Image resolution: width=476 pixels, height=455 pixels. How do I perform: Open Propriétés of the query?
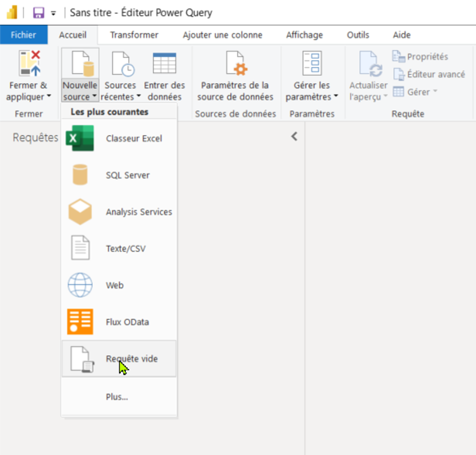tap(428, 57)
